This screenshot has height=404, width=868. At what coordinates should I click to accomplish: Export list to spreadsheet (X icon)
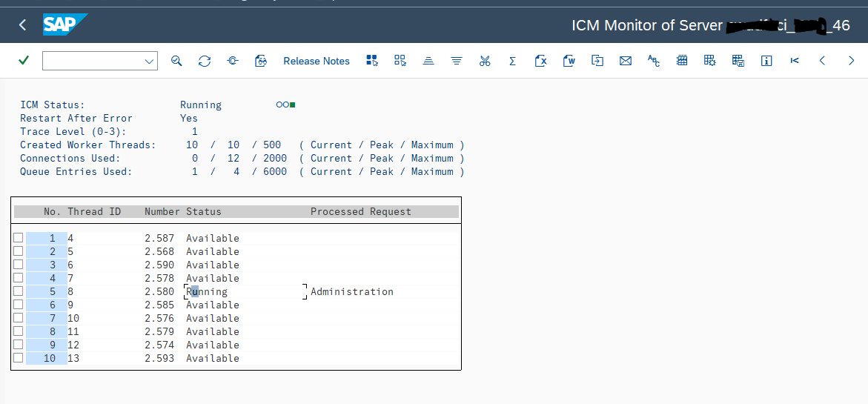click(x=541, y=61)
